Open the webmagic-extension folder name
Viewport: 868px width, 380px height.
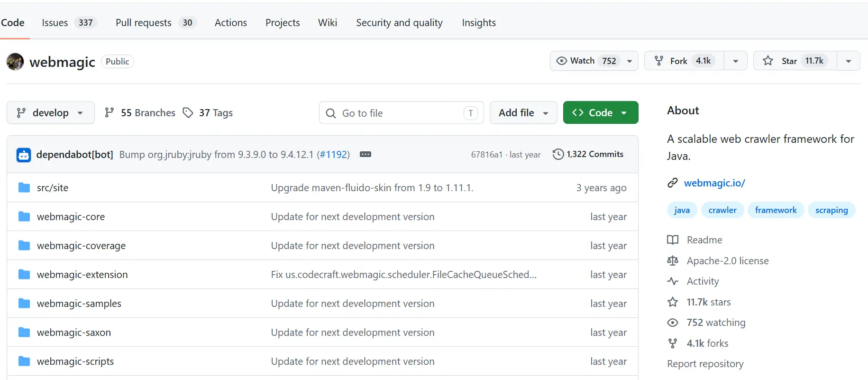(82, 275)
